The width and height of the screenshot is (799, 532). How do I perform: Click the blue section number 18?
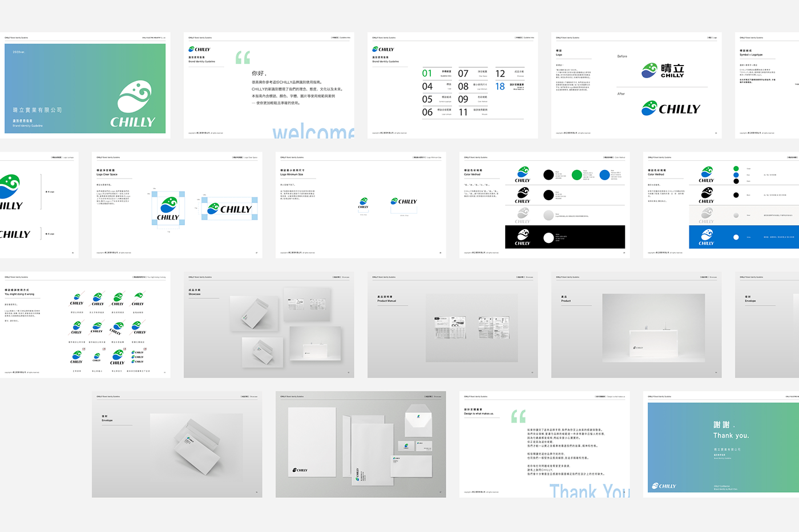tap(500, 87)
